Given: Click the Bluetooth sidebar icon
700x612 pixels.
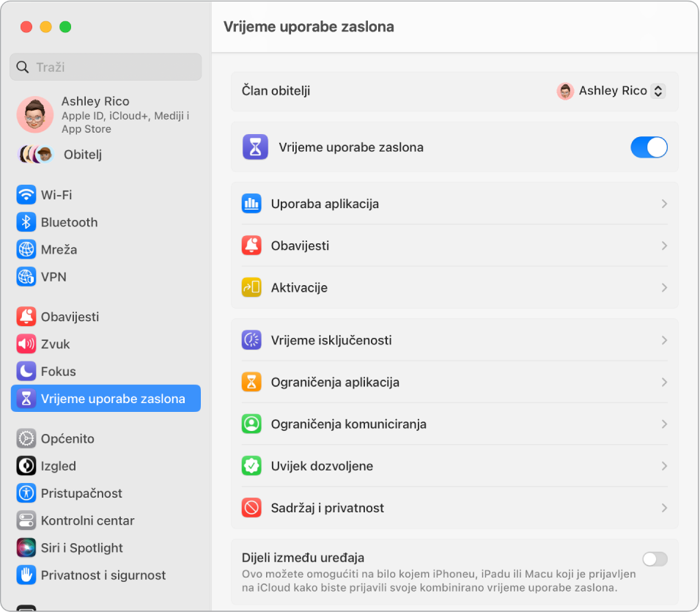Looking at the screenshot, I should click(x=26, y=222).
